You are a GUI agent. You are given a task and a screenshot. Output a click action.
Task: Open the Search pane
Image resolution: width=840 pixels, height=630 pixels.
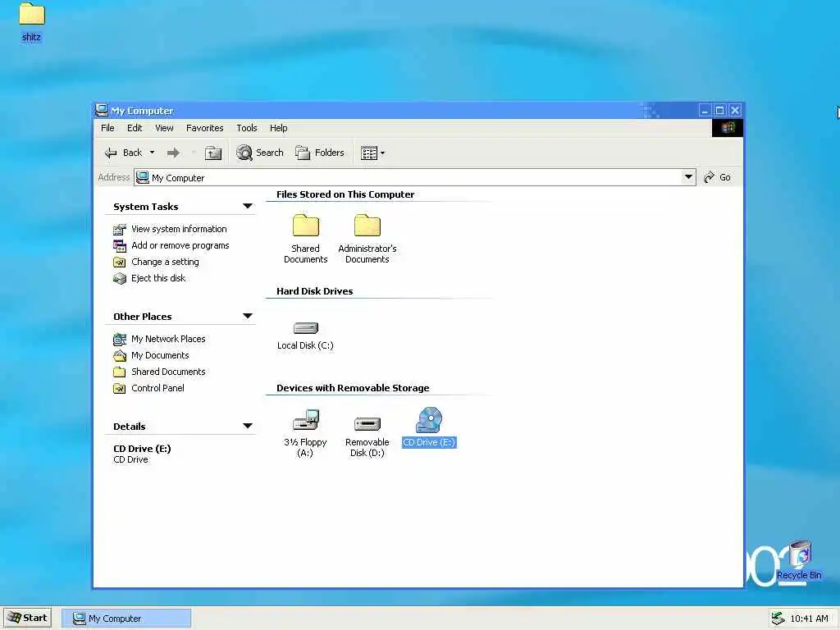260,153
